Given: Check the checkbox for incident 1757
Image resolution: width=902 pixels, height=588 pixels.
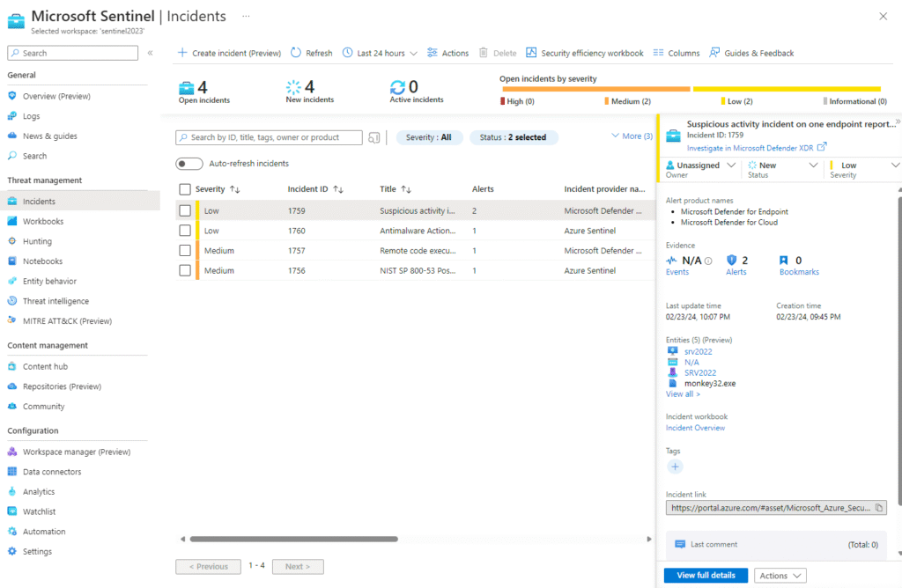Looking at the screenshot, I should [185, 251].
